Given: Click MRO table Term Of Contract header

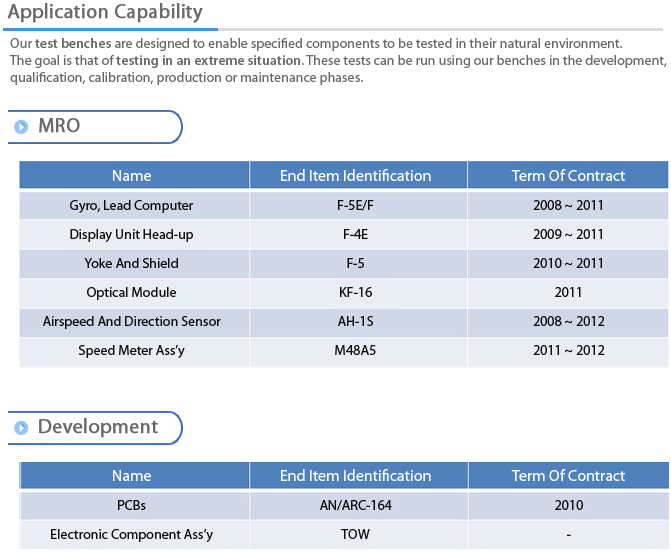Looking at the screenshot, I should pos(568,175).
